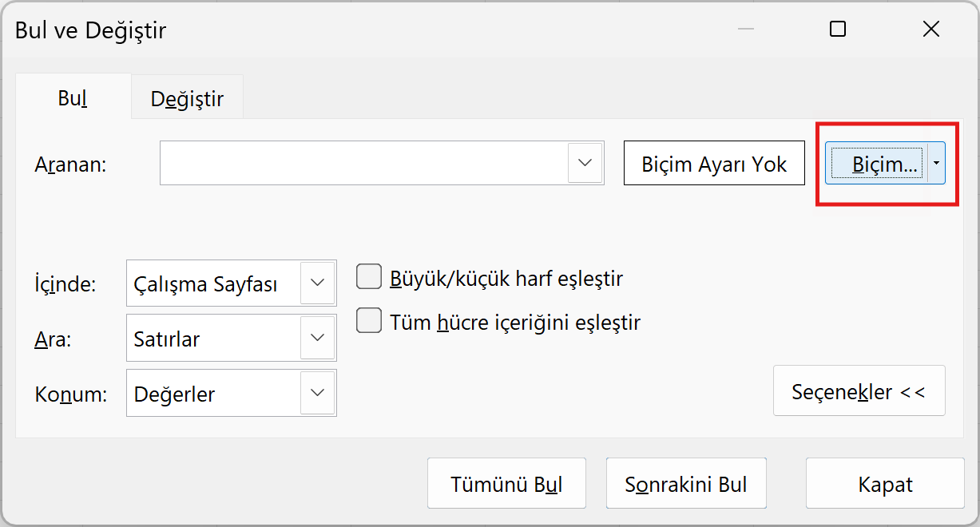Screen dimensions: 980x527
Task: Select the Bul tab
Action: tap(72, 97)
